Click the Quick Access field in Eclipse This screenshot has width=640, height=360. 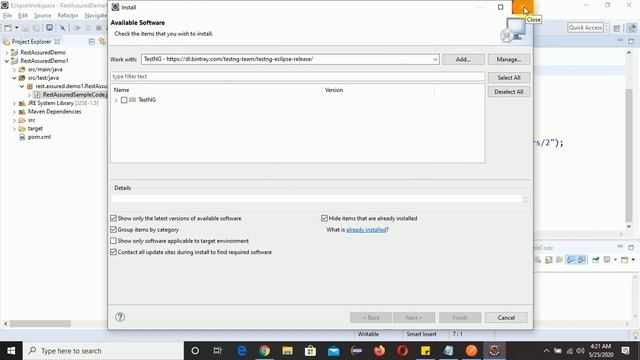point(585,28)
